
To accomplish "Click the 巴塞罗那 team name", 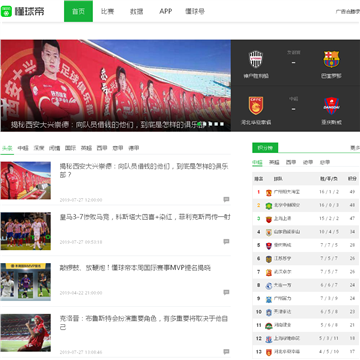I will pos(331,76).
